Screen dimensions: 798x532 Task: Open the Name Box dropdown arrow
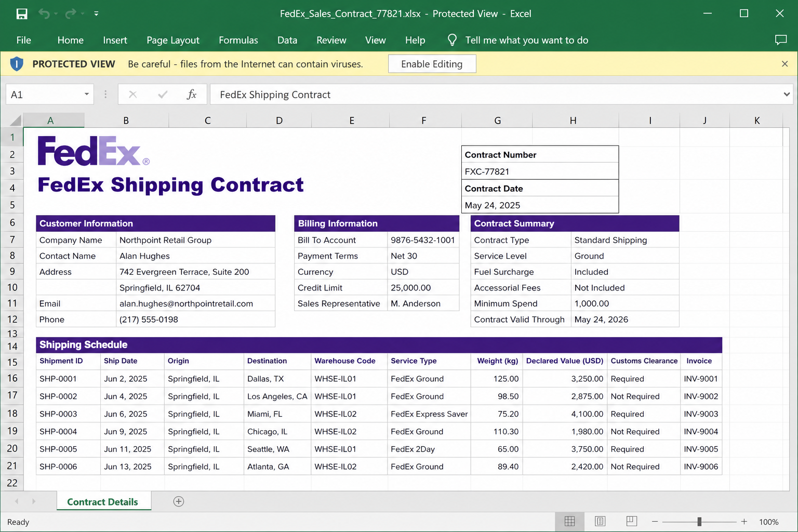(87, 95)
